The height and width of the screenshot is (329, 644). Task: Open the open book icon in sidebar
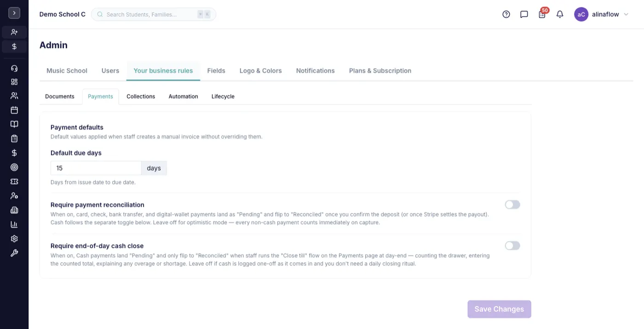coord(14,124)
